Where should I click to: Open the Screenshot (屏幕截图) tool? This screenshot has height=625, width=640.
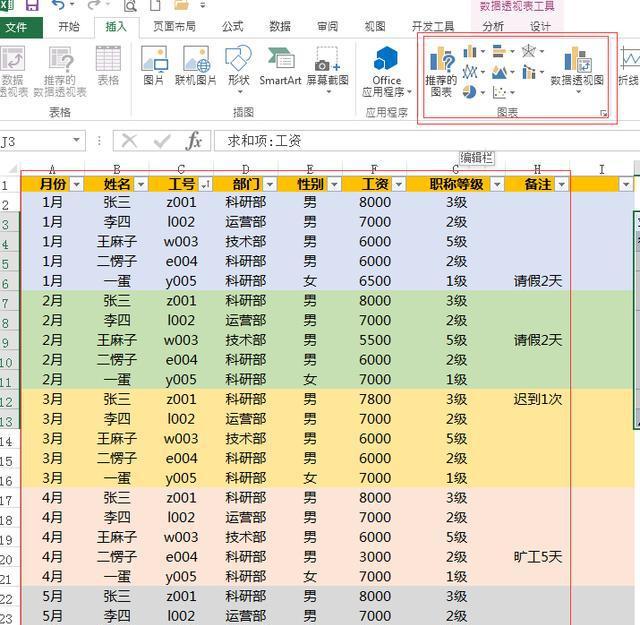[328, 69]
